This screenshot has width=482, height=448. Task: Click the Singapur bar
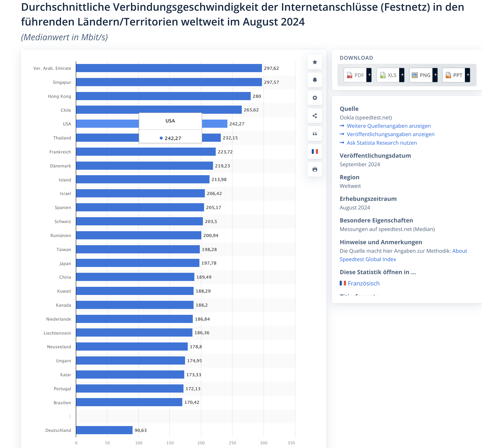click(169, 82)
